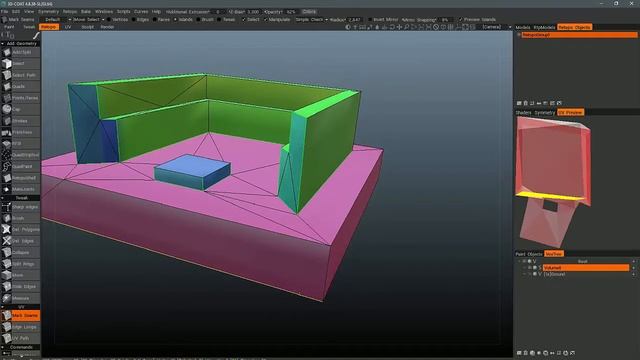Pick the RFill tool
Viewport: 640px width, 360px height.
(x=20, y=144)
